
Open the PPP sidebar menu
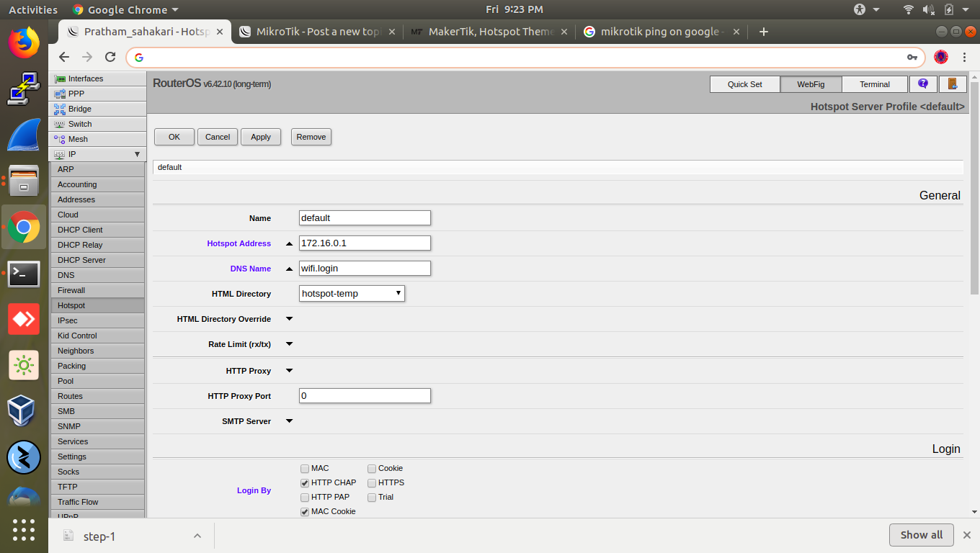(97, 94)
